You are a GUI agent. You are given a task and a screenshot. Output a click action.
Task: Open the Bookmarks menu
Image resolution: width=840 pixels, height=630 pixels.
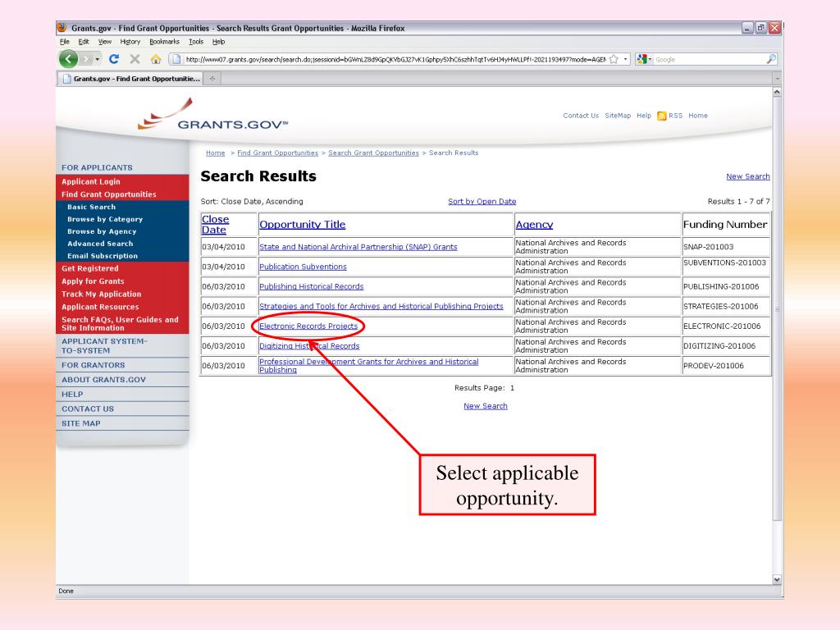[164, 42]
